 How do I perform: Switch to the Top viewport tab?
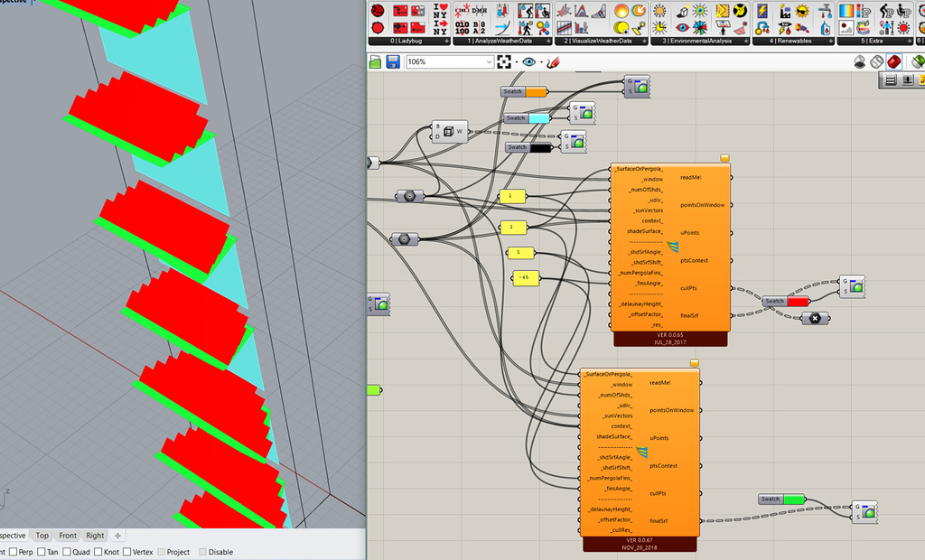[x=42, y=536]
